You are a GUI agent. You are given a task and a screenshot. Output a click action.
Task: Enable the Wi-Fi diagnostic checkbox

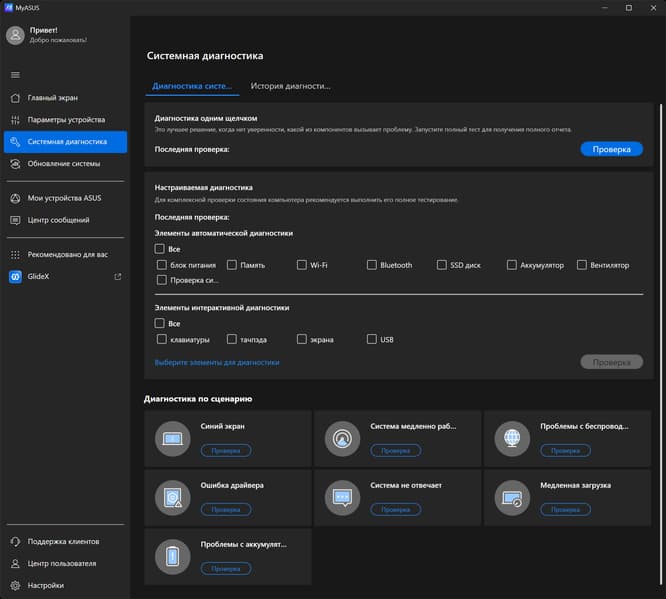[x=302, y=265]
